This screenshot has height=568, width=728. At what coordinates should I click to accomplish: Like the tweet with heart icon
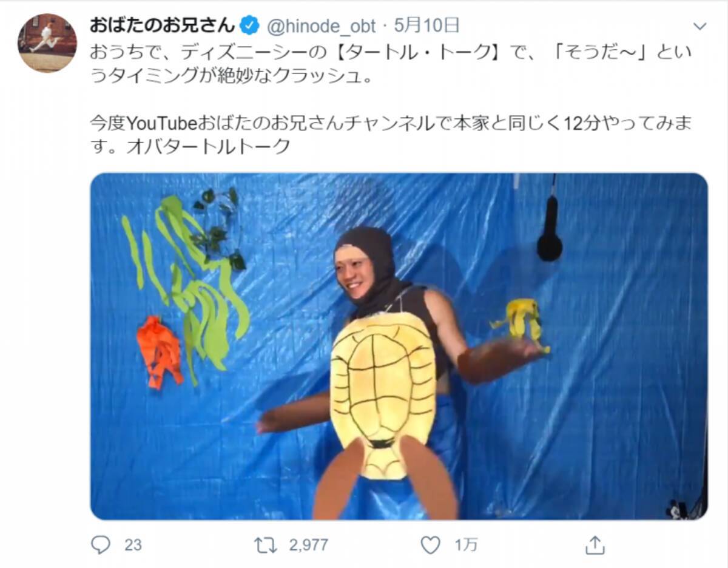pos(431,546)
